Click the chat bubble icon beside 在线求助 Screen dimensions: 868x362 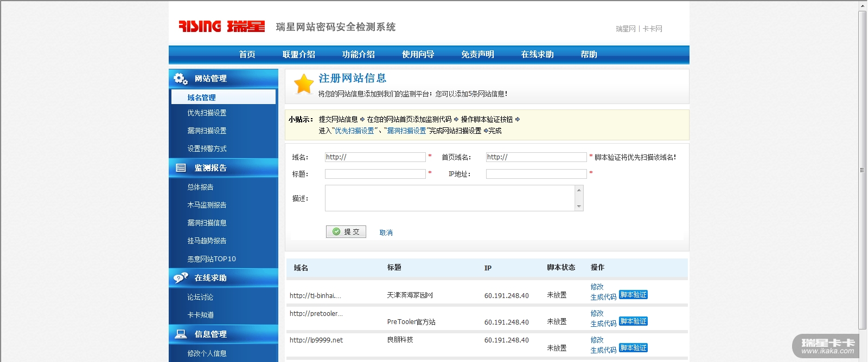coord(181,278)
